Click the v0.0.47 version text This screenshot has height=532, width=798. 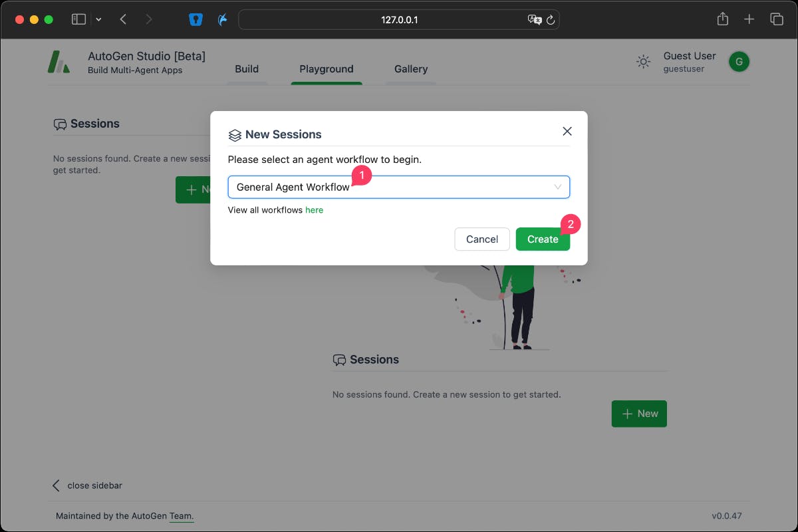coord(727,516)
